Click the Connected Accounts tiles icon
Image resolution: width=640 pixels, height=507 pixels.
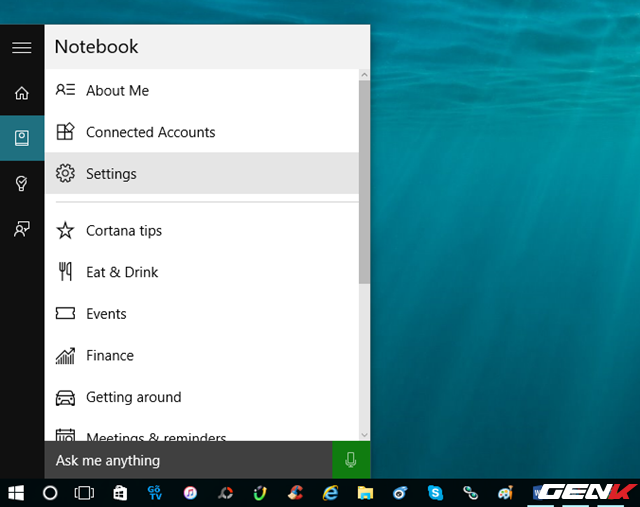(x=65, y=131)
